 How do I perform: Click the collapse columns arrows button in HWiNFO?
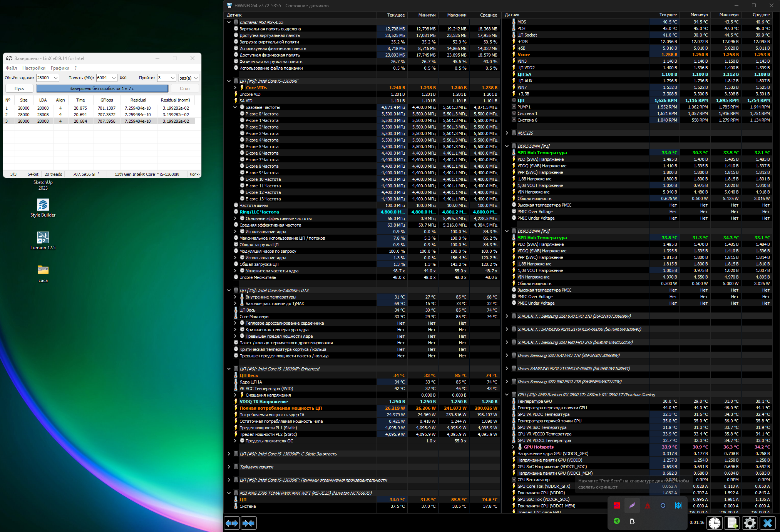[248, 523]
